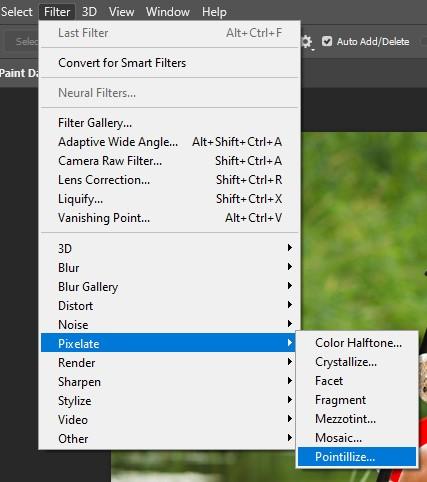
Task: Open Vanishing Point filter
Action: (x=169, y=218)
